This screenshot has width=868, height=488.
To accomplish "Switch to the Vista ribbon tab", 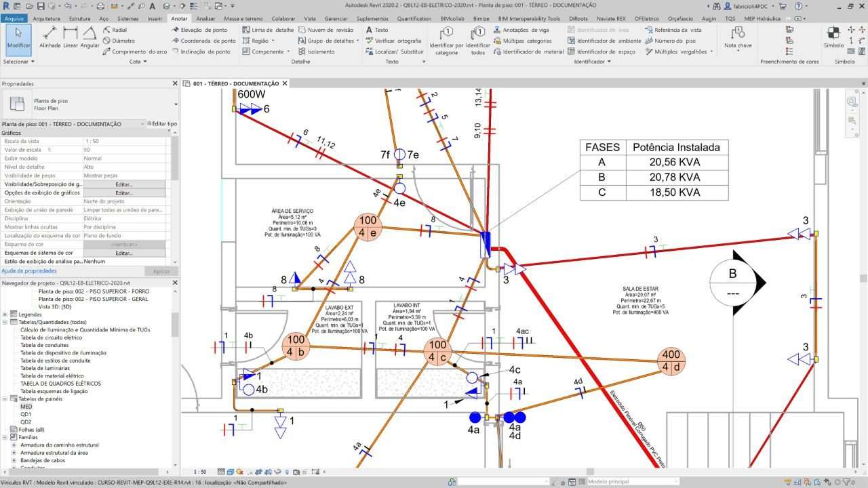I will pyautogui.click(x=310, y=19).
